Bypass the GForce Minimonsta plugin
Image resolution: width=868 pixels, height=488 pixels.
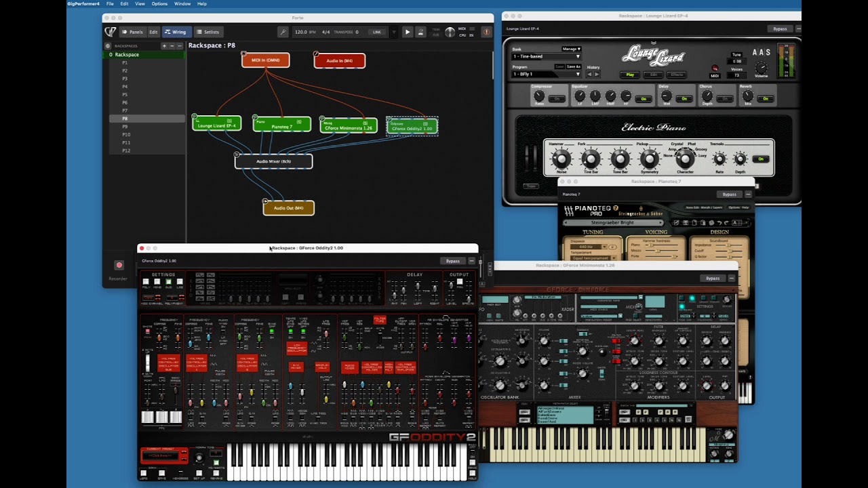click(x=713, y=278)
